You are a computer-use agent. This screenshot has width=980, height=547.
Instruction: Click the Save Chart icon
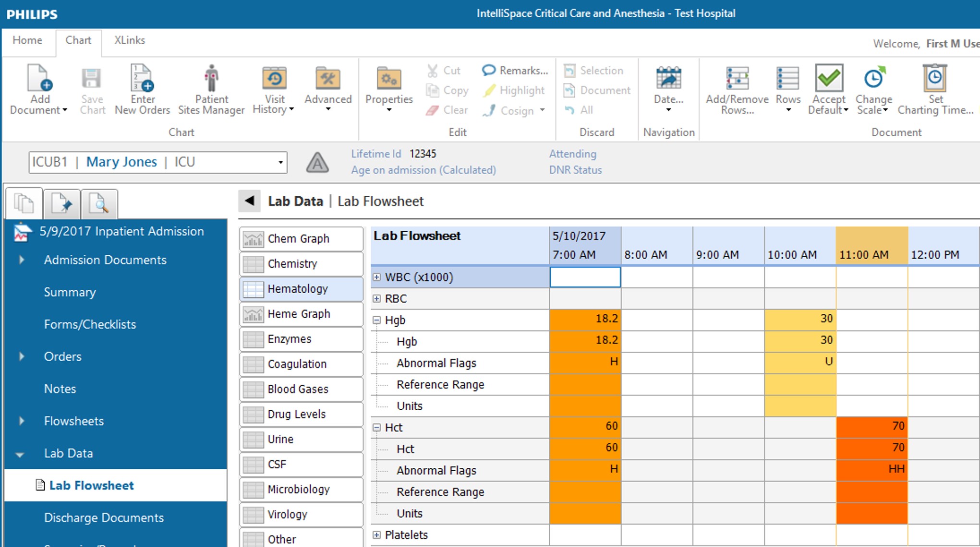coord(91,78)
